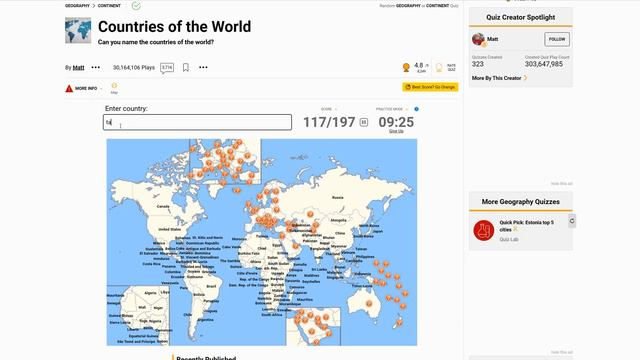Open Quick Pick: Estonia top 5 cities quiz
Image resolution: width=640 pixels, height=360 pixels.
pyautogui.click(x=527, y=226)
